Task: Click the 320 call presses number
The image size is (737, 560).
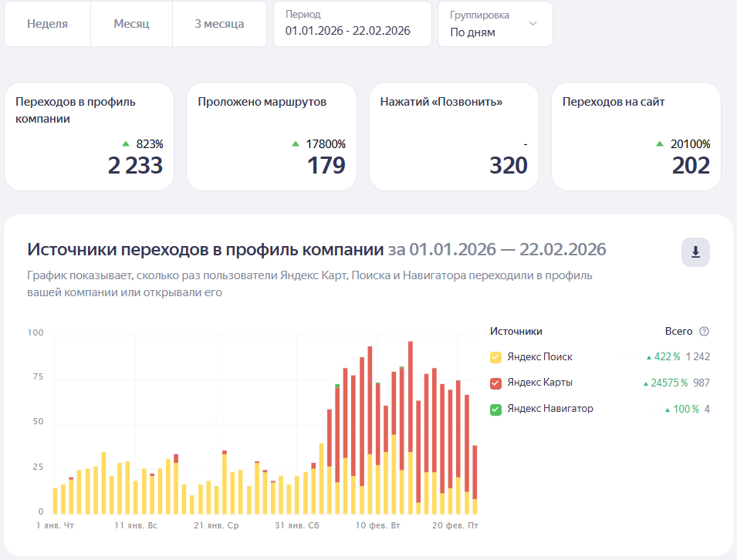Action: tap(509, 165)
